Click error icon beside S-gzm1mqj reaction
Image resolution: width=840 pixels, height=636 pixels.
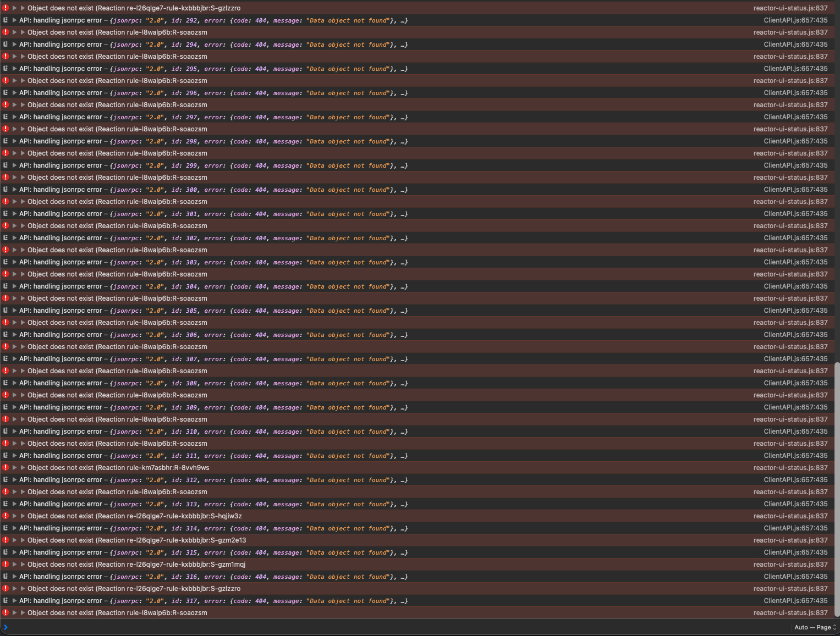coord(6,565)
